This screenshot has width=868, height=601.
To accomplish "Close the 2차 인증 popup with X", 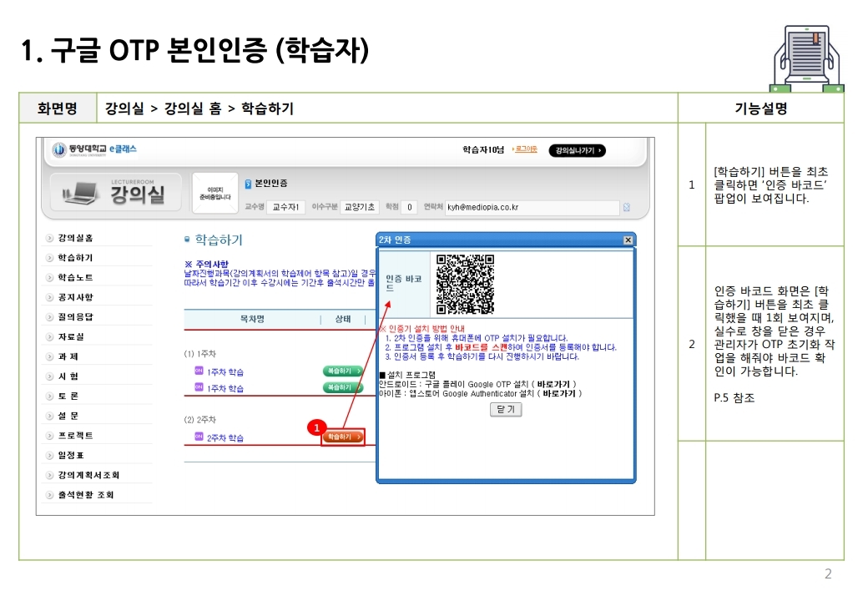I will click(628, 240).
